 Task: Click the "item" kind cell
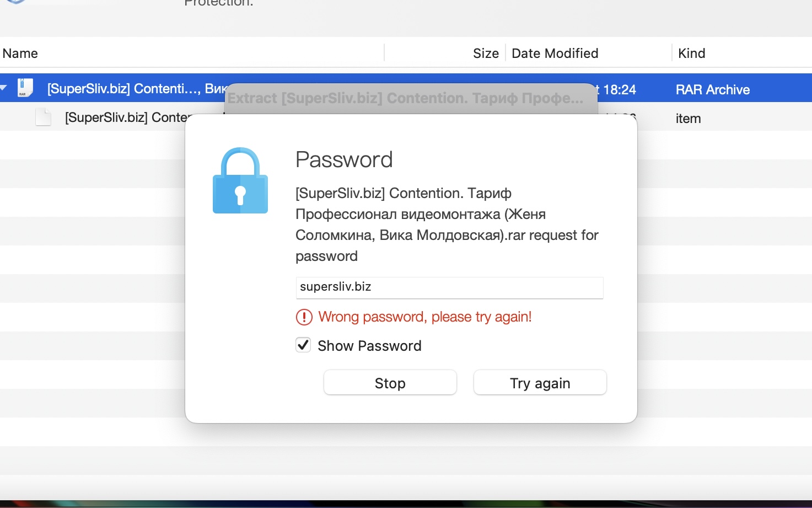pyautogui.click(x=688, y=119)
